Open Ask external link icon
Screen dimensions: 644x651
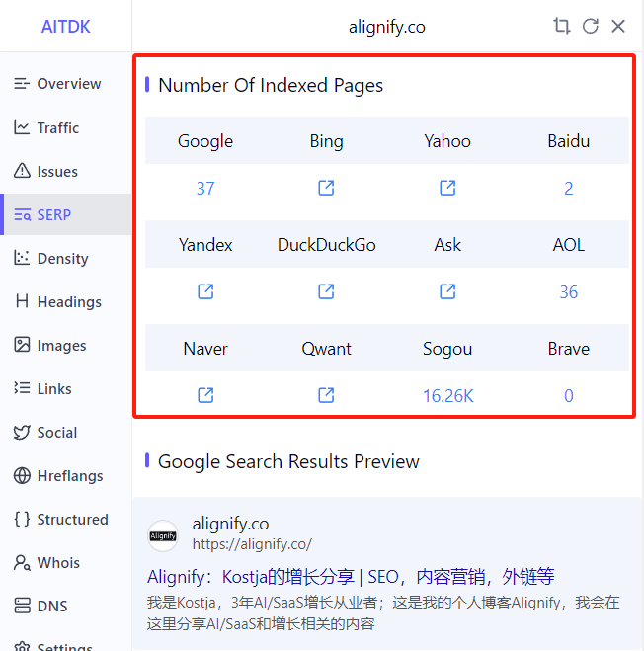[x=447, y=291]
